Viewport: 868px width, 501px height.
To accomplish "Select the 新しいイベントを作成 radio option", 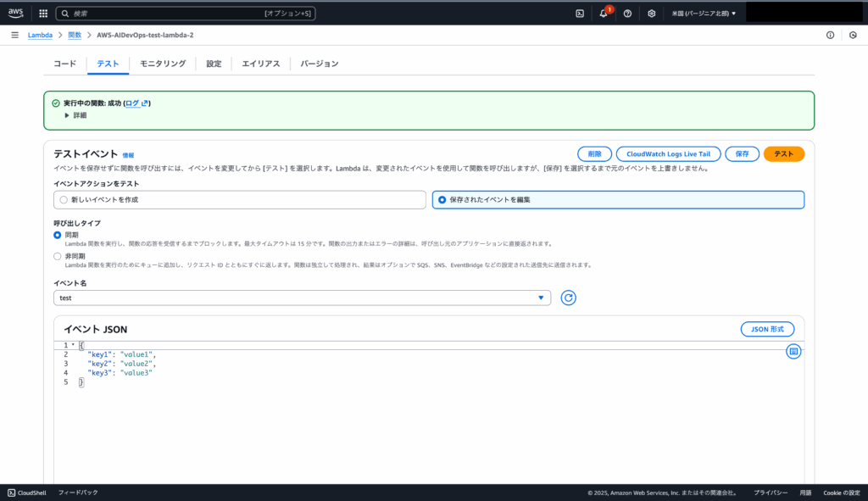I will pos(63,199).
